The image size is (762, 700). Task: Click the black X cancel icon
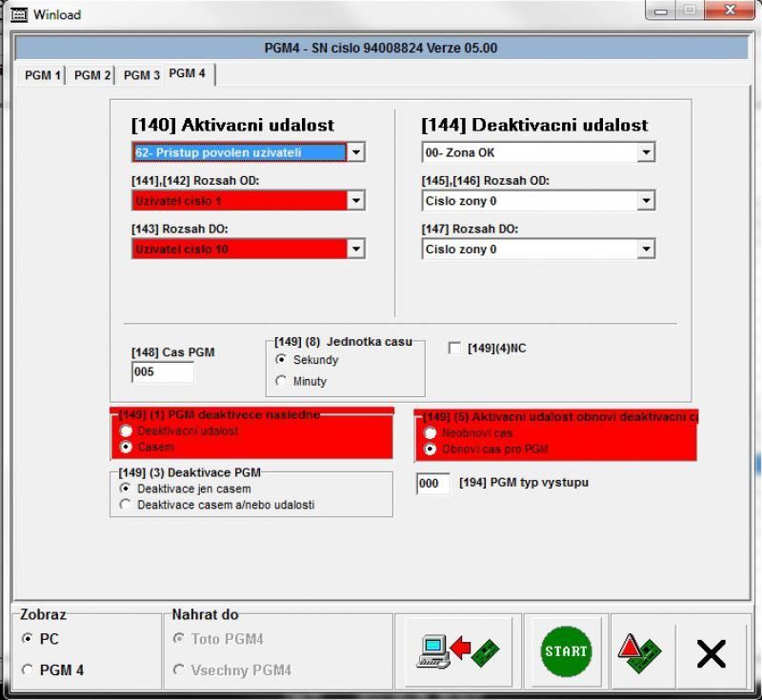[x=711, y=653]
